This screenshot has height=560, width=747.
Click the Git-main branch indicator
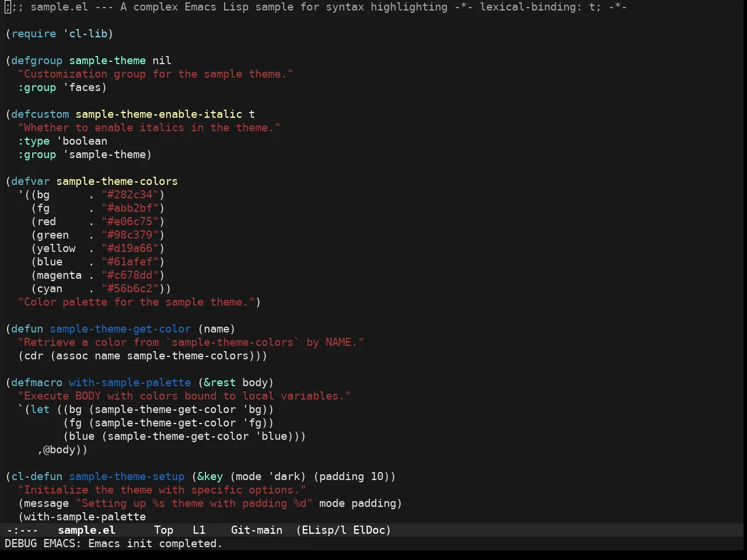[256, 530]
